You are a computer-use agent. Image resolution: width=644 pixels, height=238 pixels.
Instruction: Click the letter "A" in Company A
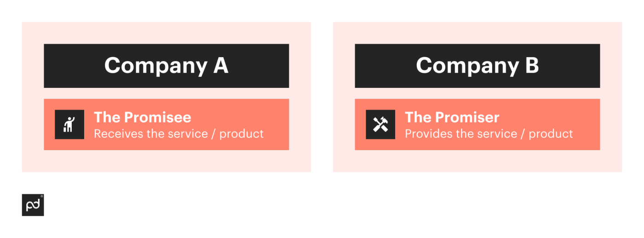point(220,65)
